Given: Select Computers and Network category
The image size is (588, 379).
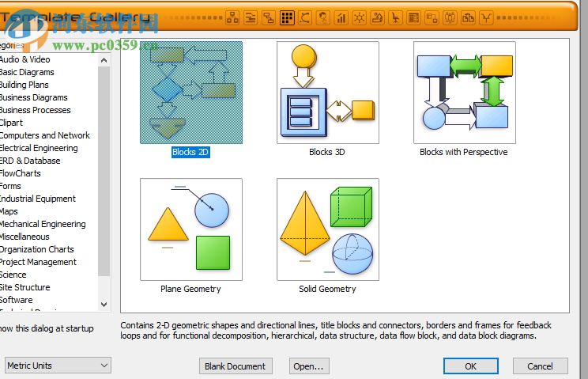Looking at the screenshot, I should tap(44, 135).
